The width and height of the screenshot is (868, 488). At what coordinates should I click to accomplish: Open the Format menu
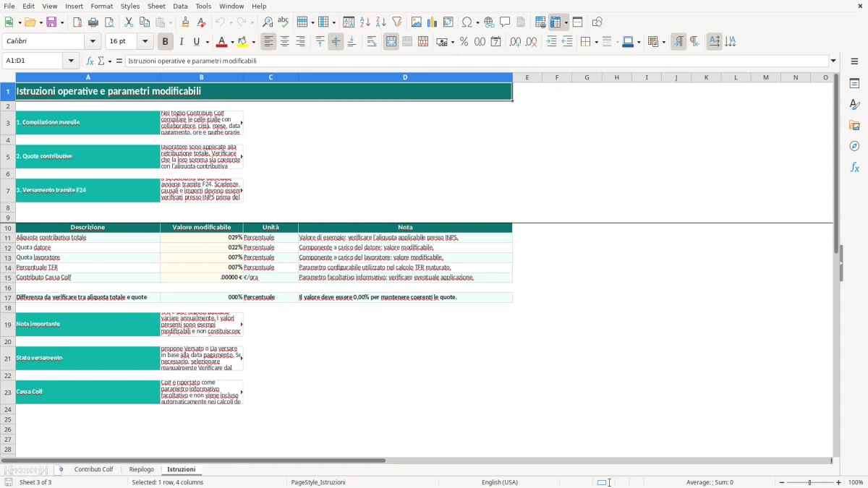(101, 6)
